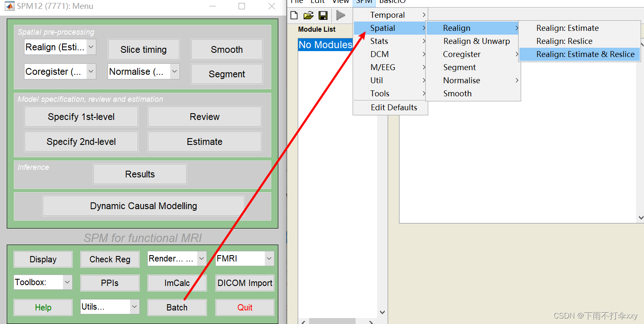Click the red Quit button
This screenshot has height=324, width=644.
pyautogui.click(x=245, y=308)
